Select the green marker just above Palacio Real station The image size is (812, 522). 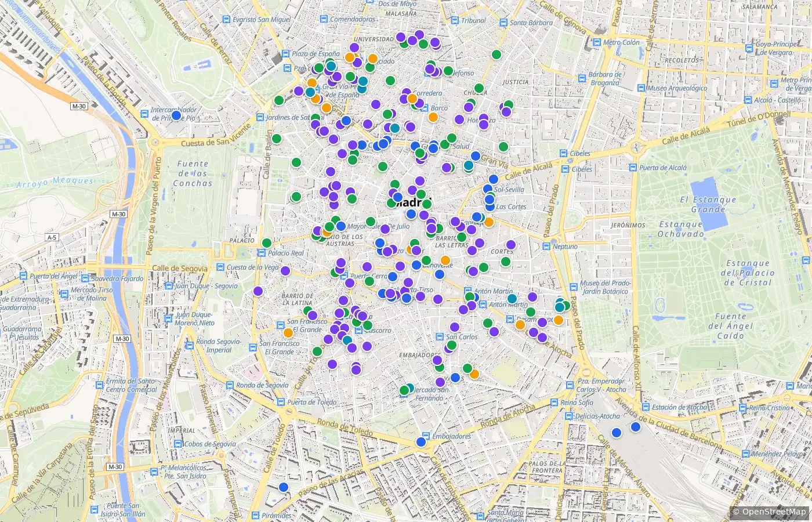[266, 243]
